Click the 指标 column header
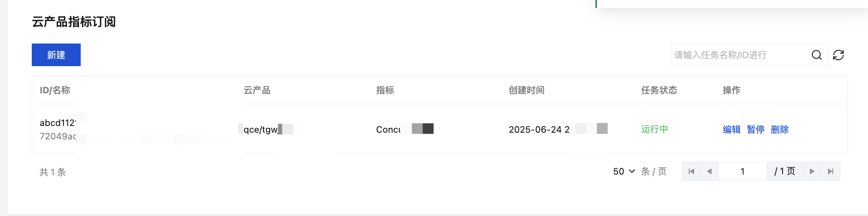The image size is (868, 216). click(x=385, y=90)
